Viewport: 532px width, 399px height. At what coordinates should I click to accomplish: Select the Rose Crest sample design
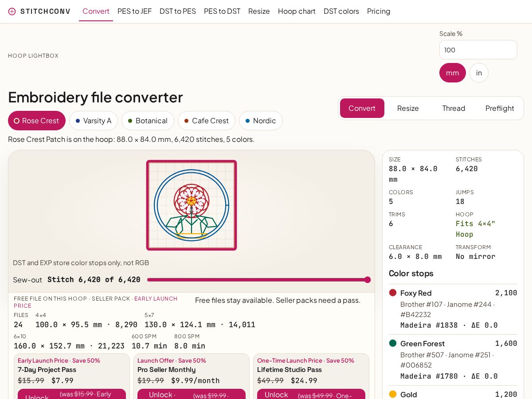(37, 121)
